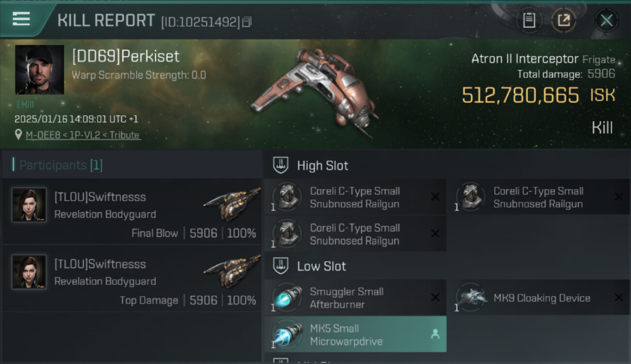Click the X beside MK9 Cloaking Device
Image resolution: width=631 pixels, height=364 pixels.
619,298
